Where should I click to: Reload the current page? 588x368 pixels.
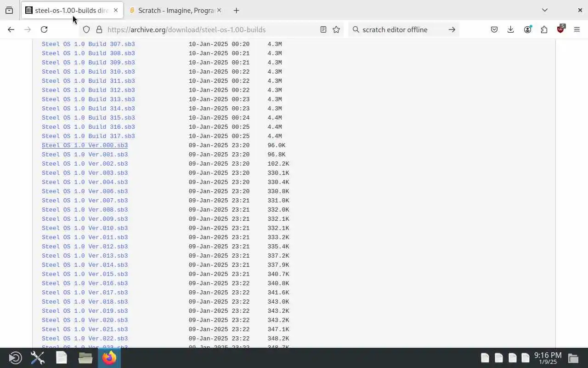[x=44, y=29]
